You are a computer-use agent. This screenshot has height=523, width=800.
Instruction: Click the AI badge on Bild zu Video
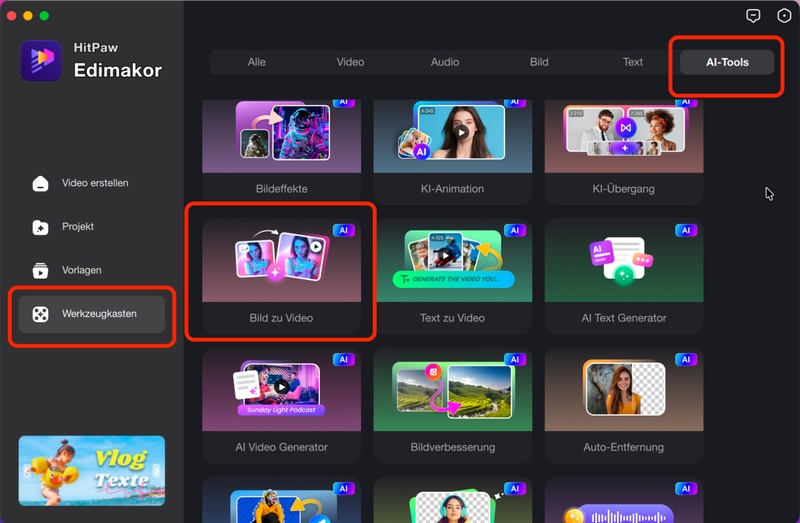[x=343, y=230]
